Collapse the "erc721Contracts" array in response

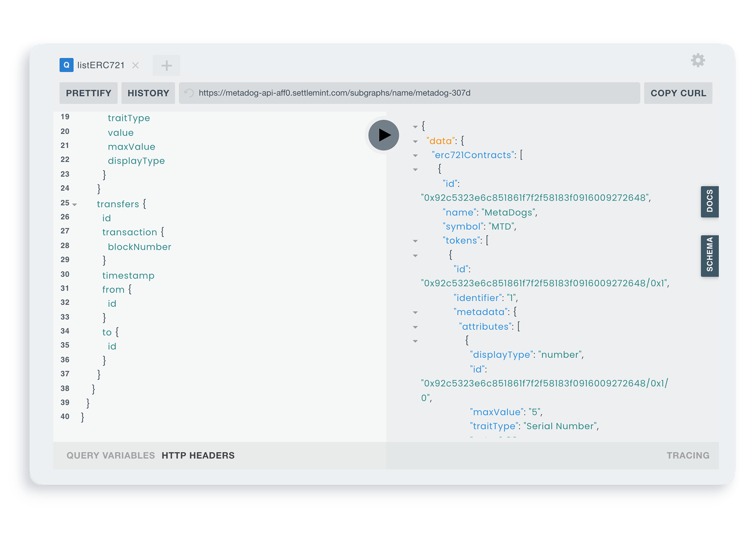coord(415,155)
